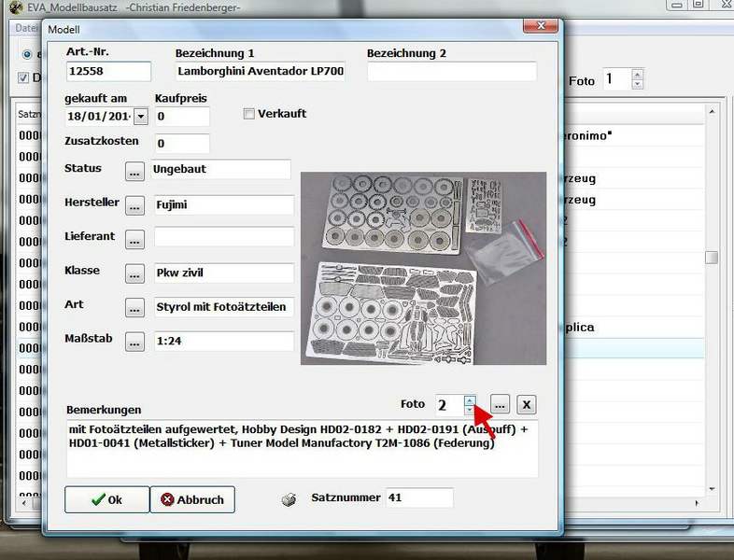Select radio button in main EVA window

coord(27,55)
